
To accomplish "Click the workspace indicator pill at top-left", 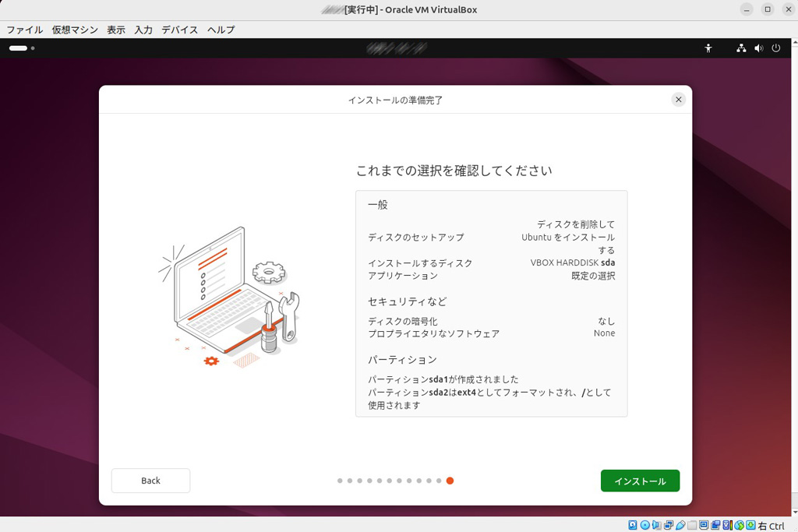I will [x=19, y=48].
